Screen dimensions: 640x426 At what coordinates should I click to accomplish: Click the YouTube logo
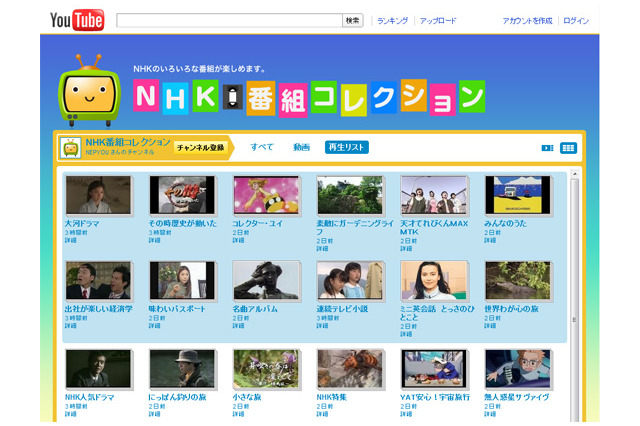click(x=77, y=20)
